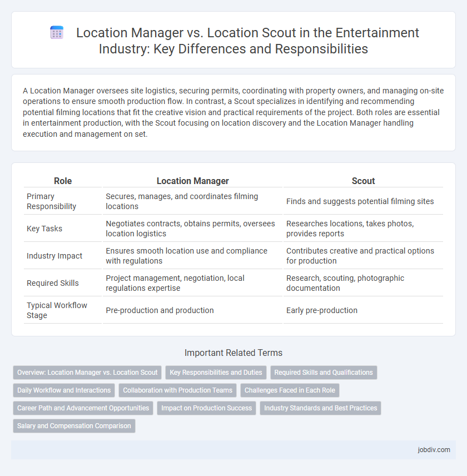Click the cell 'Pre-production and production'
467x476 pixels.
[x=193, y=310]
